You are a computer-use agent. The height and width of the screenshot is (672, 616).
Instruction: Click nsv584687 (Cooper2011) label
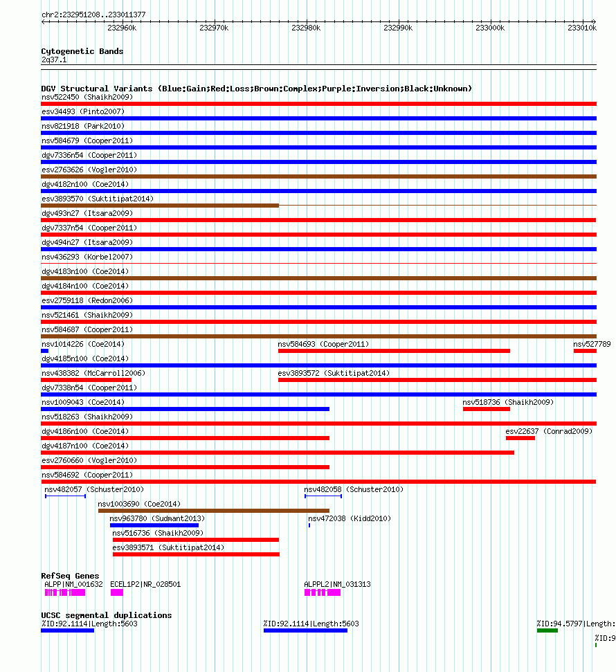coord(87,330)
